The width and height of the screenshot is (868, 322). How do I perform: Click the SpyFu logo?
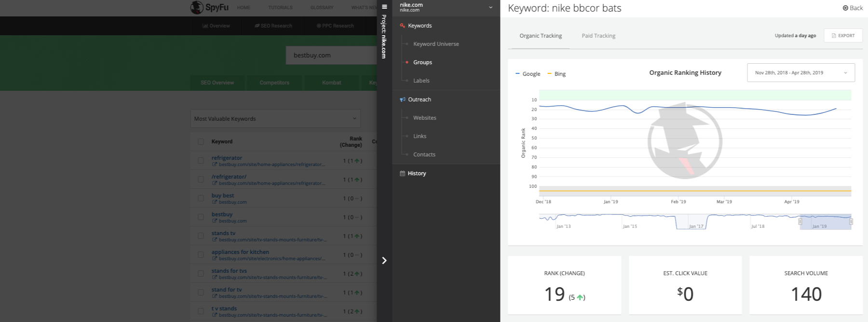209,7
